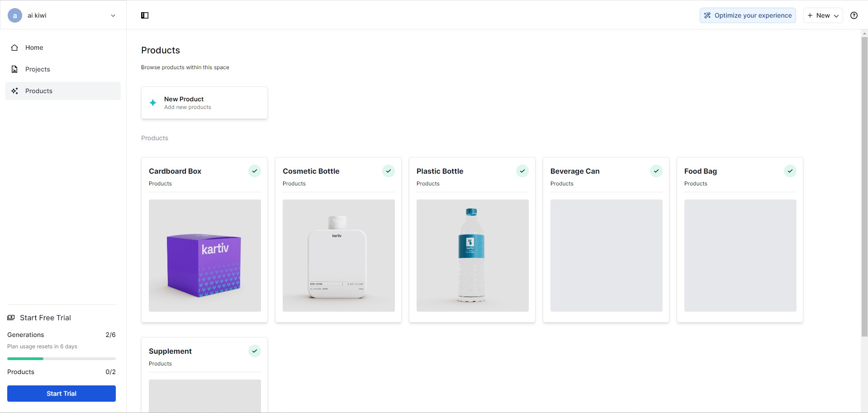Click the 'Food Bag' title
Viewport: 868px width, 413px height.
pyautogui.click(x=701, y=171)
